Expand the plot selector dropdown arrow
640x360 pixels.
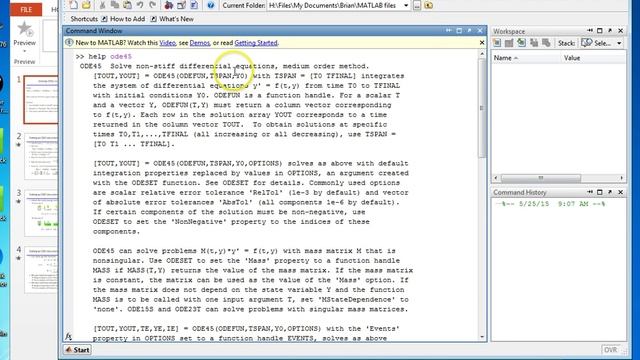pyautogui.click(x=619, y=43)
